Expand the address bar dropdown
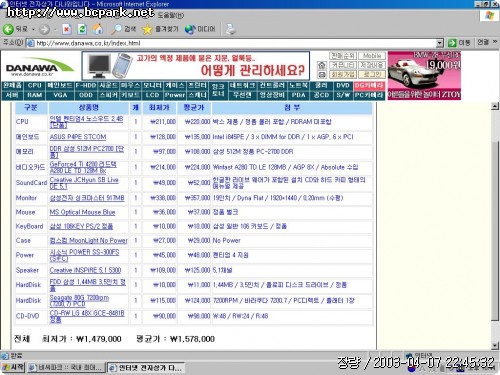 click(x=440, y=43)
